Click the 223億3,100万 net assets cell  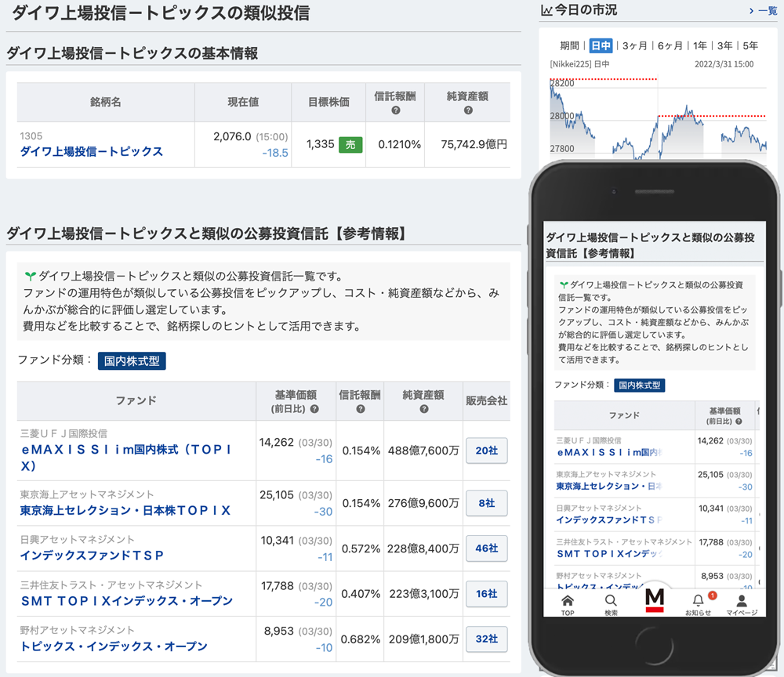[x=423, y=594]
